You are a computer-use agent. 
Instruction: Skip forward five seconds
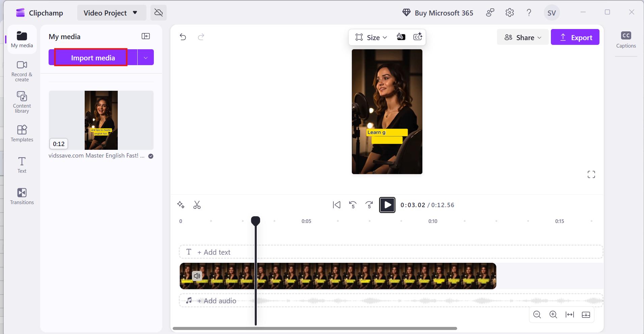click(369, 205)
